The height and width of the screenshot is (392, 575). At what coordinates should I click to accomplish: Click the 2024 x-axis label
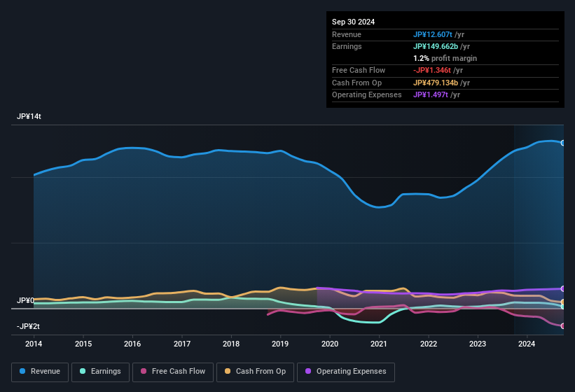click(x=527, y=344)
